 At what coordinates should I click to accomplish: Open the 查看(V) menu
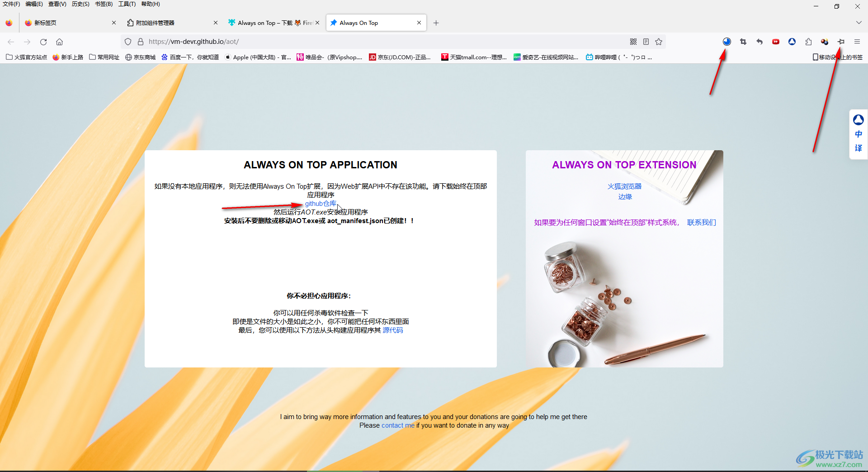coord(57,4)
